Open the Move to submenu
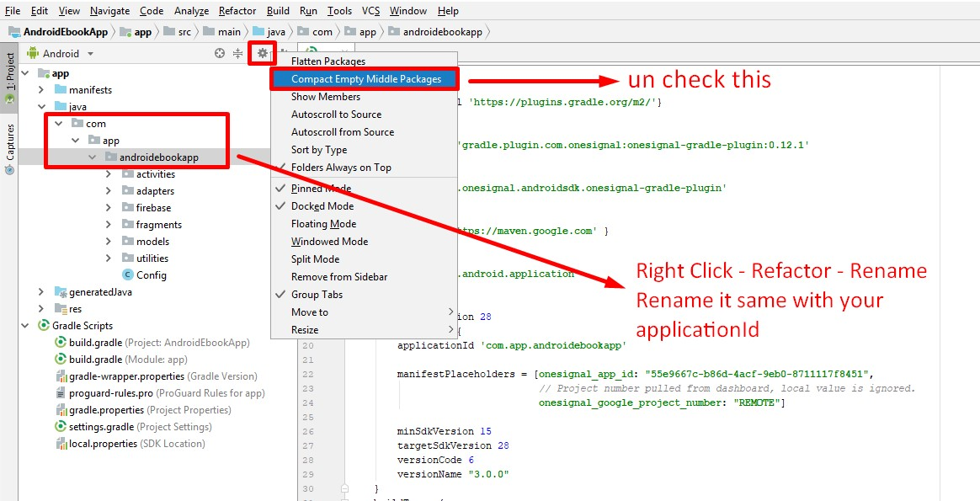Viewport: 980px width, 501px height. 310,312
